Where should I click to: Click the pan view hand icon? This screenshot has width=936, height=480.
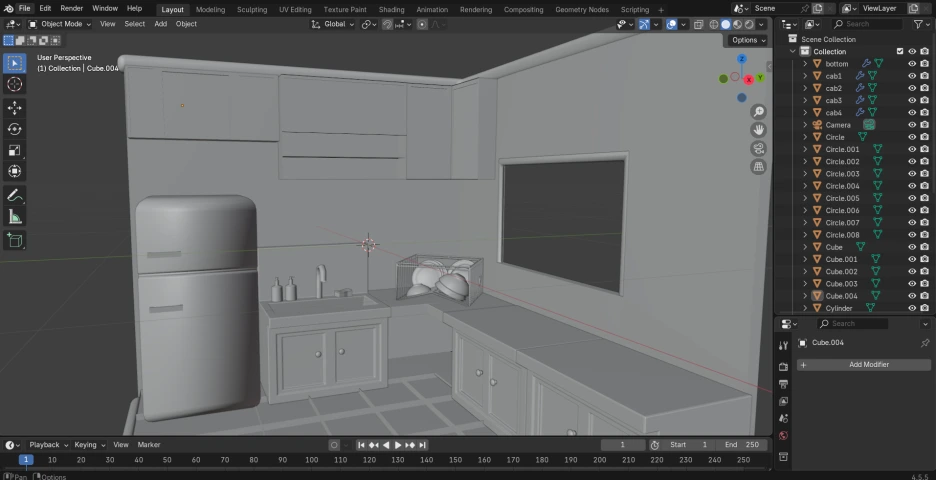tap(758, 130)
